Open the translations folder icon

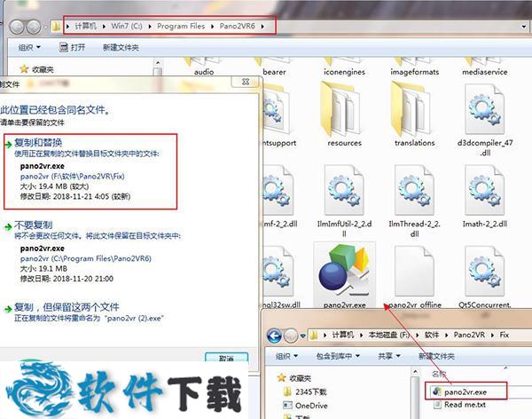pos(412,109)
